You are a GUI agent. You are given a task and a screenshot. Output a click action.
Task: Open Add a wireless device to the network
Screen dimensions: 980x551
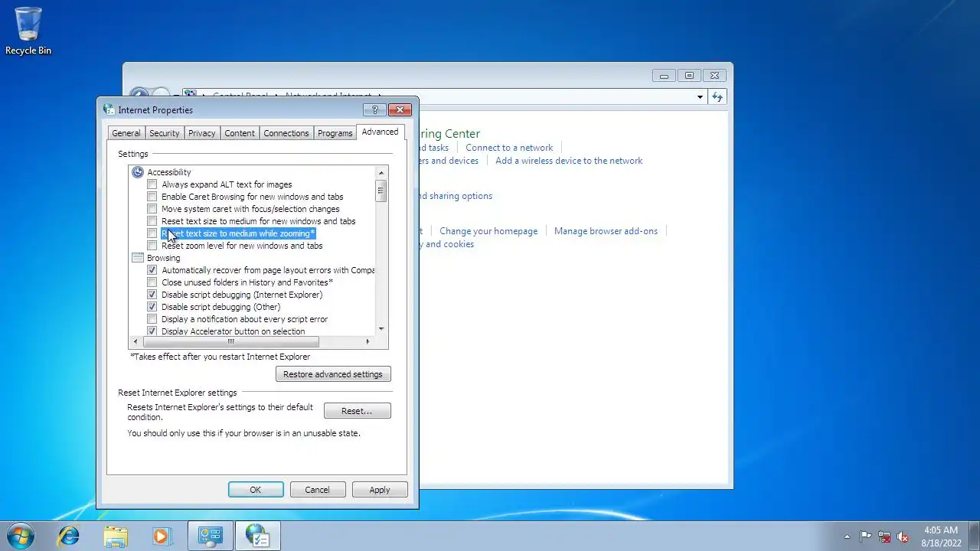569,161
